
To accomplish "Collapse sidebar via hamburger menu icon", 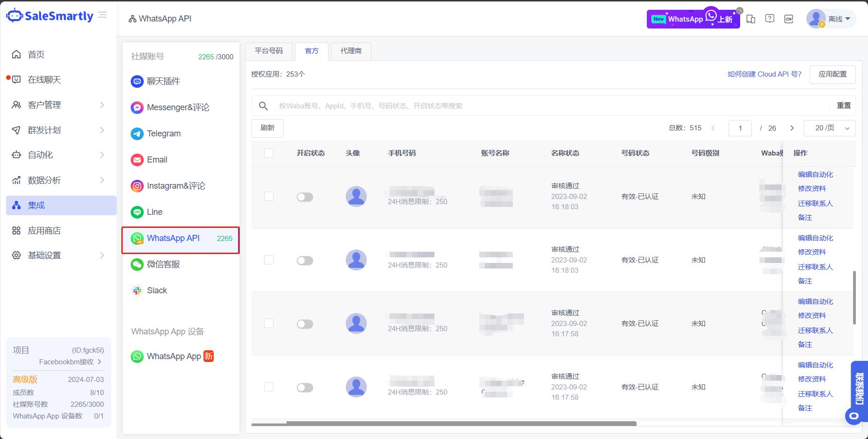I will pyautogui.click(x=103, y=15).
